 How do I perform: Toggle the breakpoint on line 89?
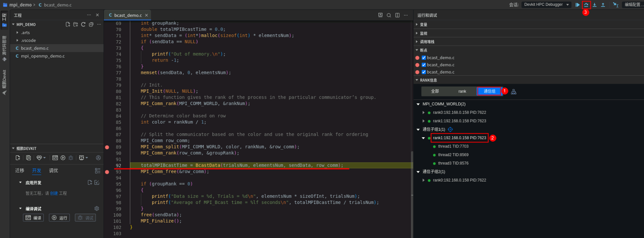tap(107, 147)
